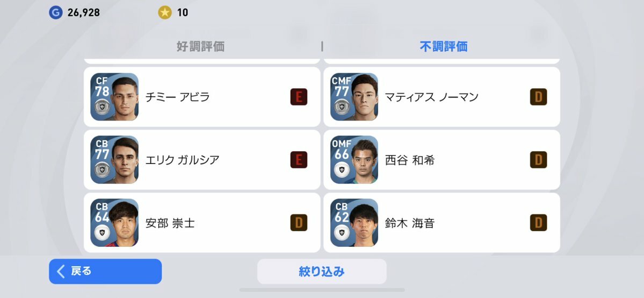This screenshot has width=644, height=298.
Task: Open the CMF 77 マティアス ノーマン player card
Action: tap(354, 97)
